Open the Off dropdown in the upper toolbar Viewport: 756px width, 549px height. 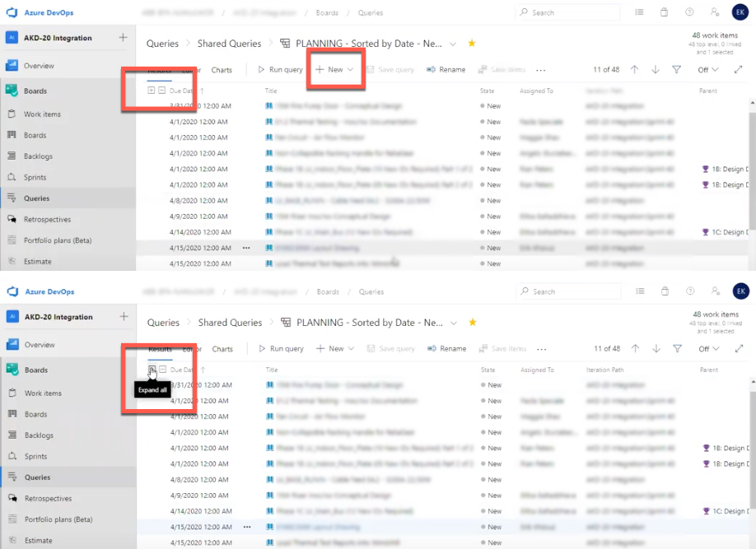coord(707,70)
